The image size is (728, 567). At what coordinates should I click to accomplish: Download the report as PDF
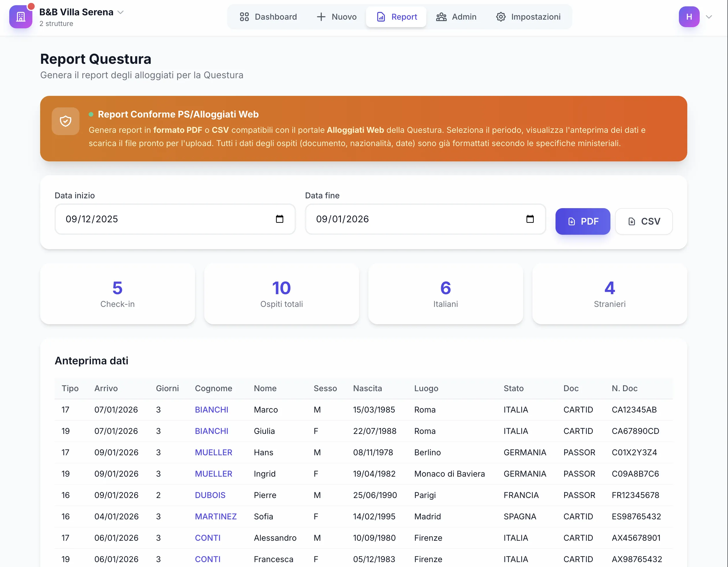tap(582, 221)
